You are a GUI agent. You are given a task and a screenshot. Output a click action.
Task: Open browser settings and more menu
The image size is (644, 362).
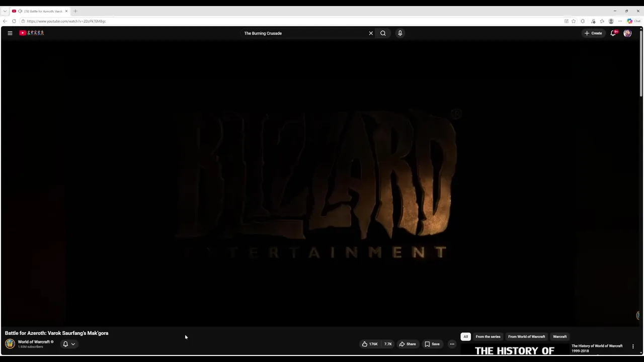pos(620,21)
